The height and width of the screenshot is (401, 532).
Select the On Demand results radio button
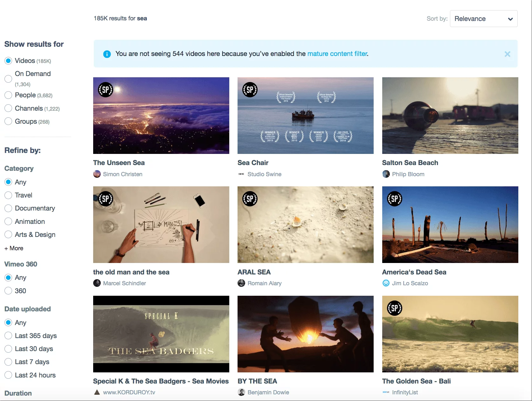click(8, 79)
